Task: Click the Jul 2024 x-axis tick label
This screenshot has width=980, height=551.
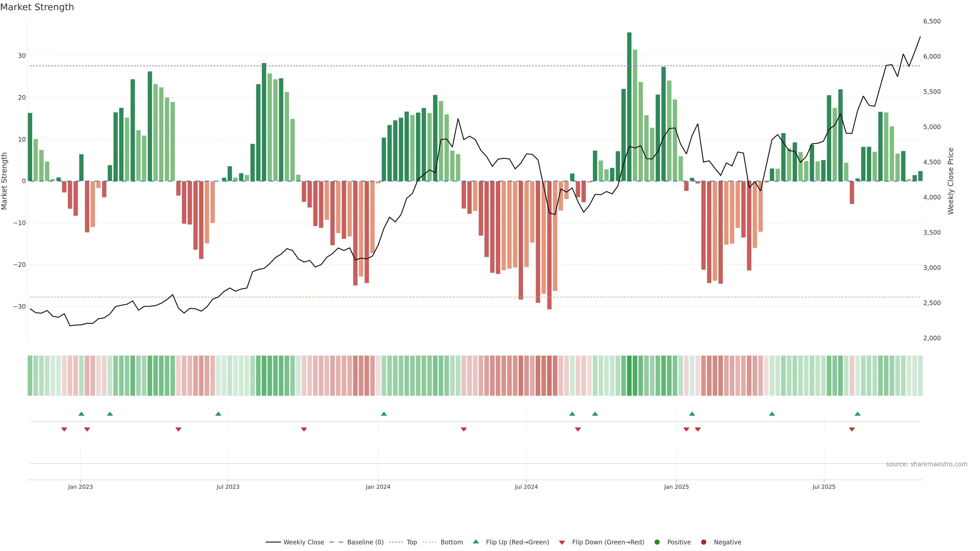Action: pyautogui.click(x=526, y=487)
